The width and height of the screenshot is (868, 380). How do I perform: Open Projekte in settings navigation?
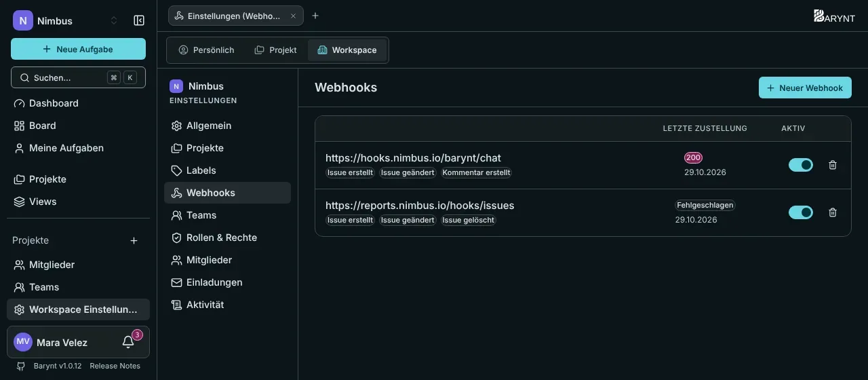coord(227,148)
